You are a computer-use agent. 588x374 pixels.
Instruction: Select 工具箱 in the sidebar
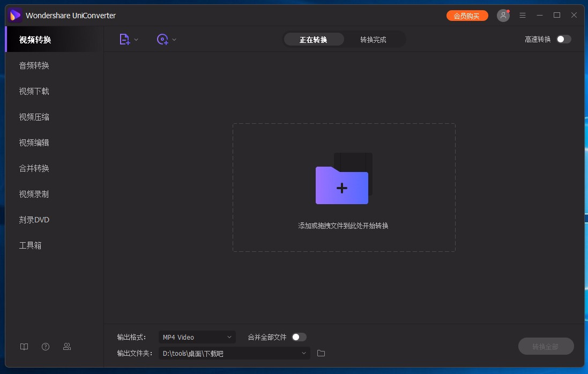(x=34, y=245)
